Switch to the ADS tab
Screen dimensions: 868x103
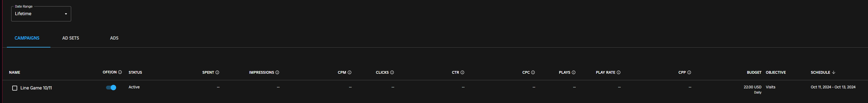click(x=114, y=38)
